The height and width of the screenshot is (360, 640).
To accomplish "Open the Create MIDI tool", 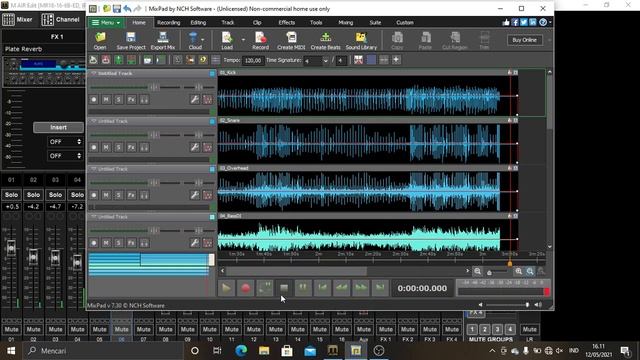I will (x=291, y=41).
